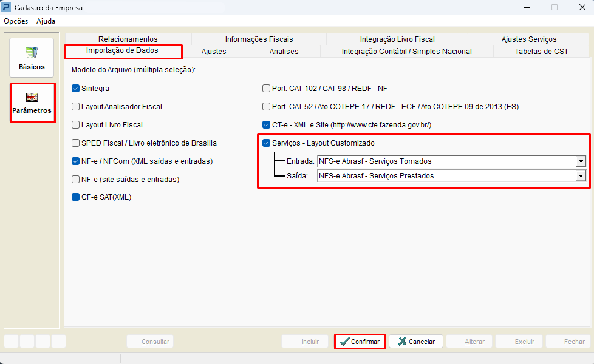Switch to the Analises tab
Screen dimensions: 594x364
point(284,52)
